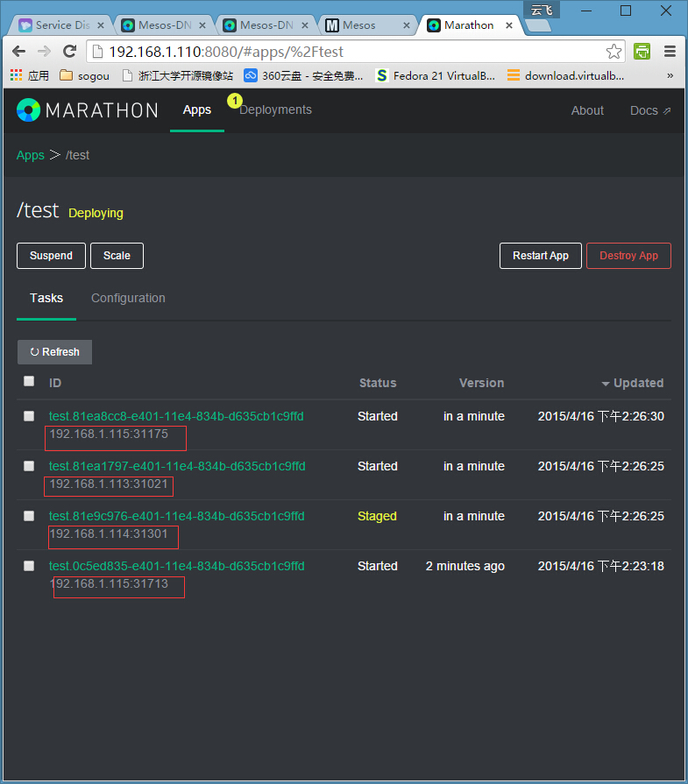The height and width of the screenshot is (784, 688).
Task: Click the Deploying status label
Action: (x=96, y=213)
